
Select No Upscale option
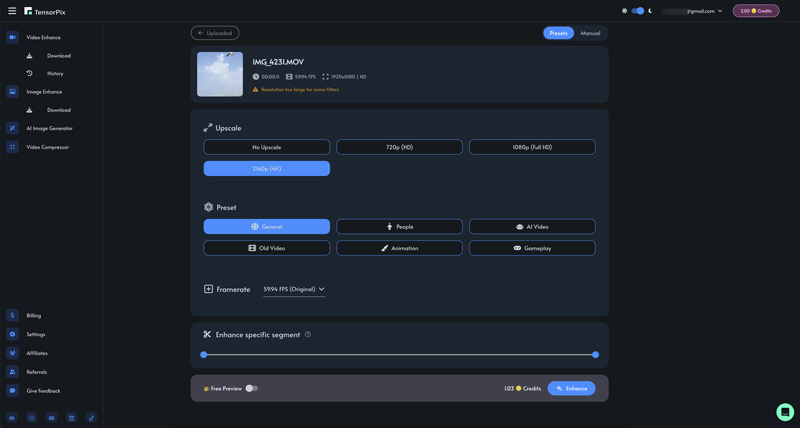[x=267, y=147]
